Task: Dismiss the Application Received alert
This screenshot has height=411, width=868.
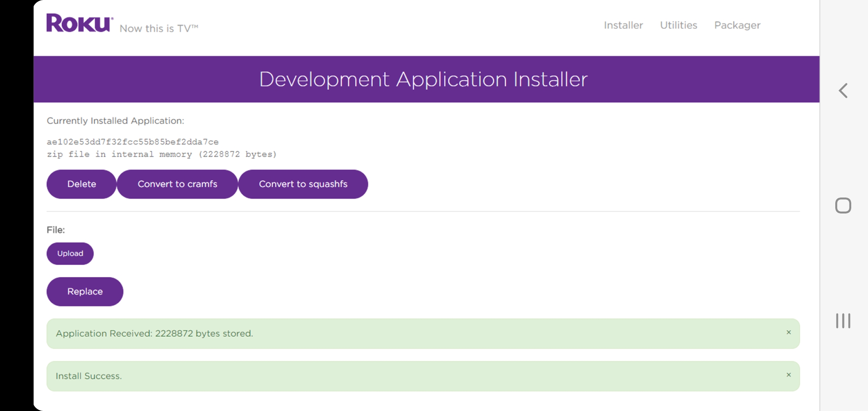Action: point(788,333)
